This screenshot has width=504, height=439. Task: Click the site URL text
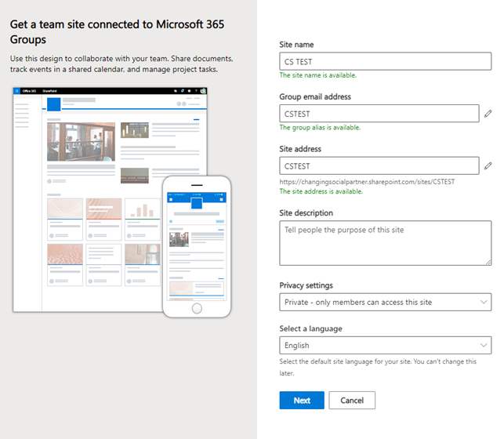tap(367, 182)
